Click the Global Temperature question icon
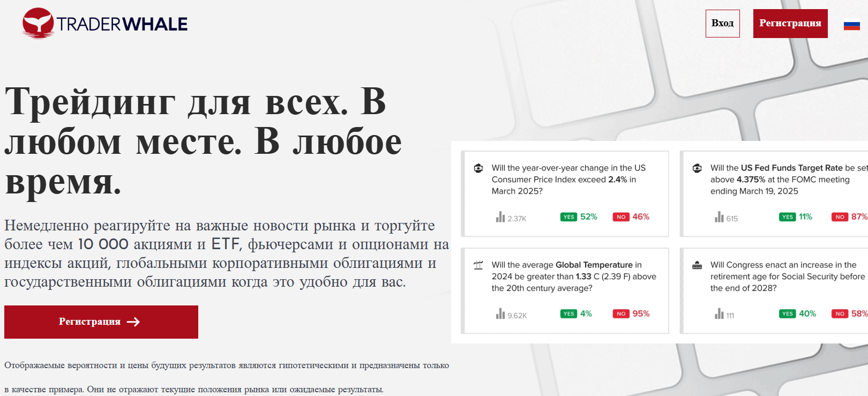 [x=478, y=265]
